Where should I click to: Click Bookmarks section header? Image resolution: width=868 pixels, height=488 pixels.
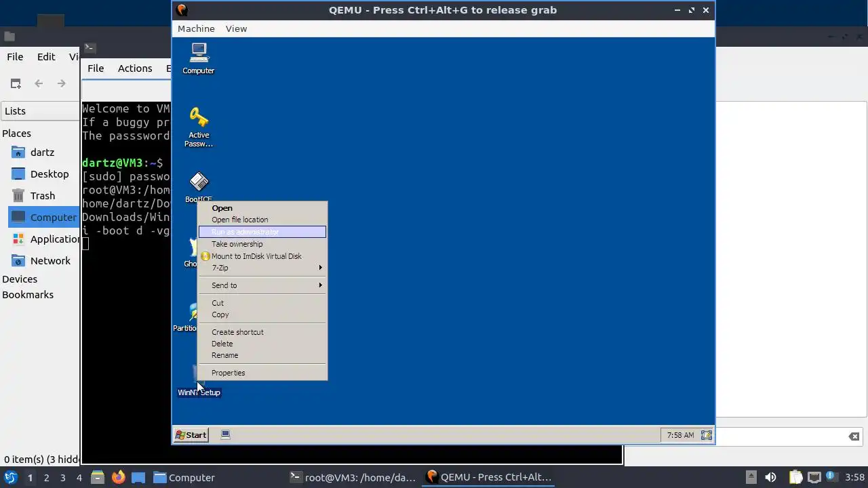28,295
